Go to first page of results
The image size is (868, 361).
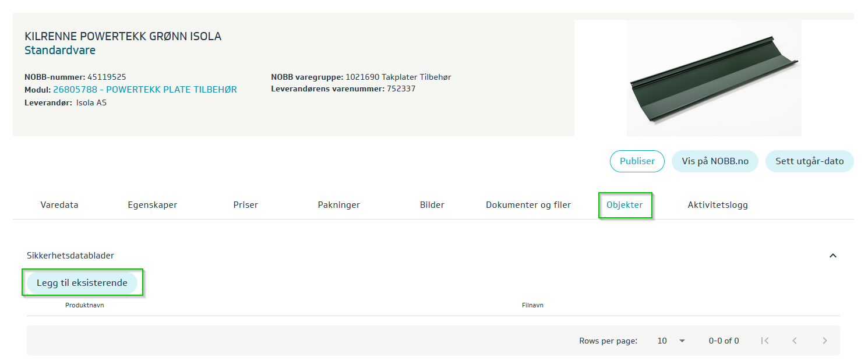point(765,341)
